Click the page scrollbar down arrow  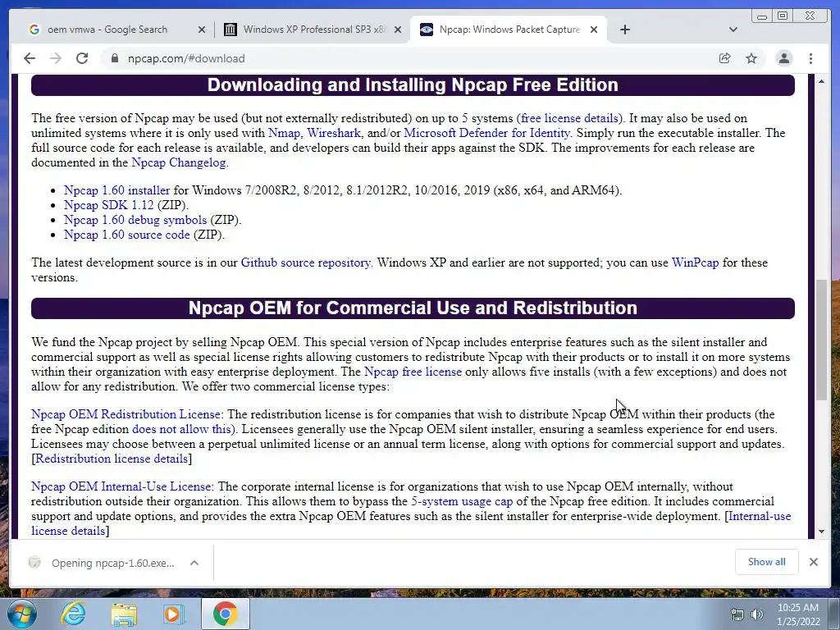[x=821, y=532]
